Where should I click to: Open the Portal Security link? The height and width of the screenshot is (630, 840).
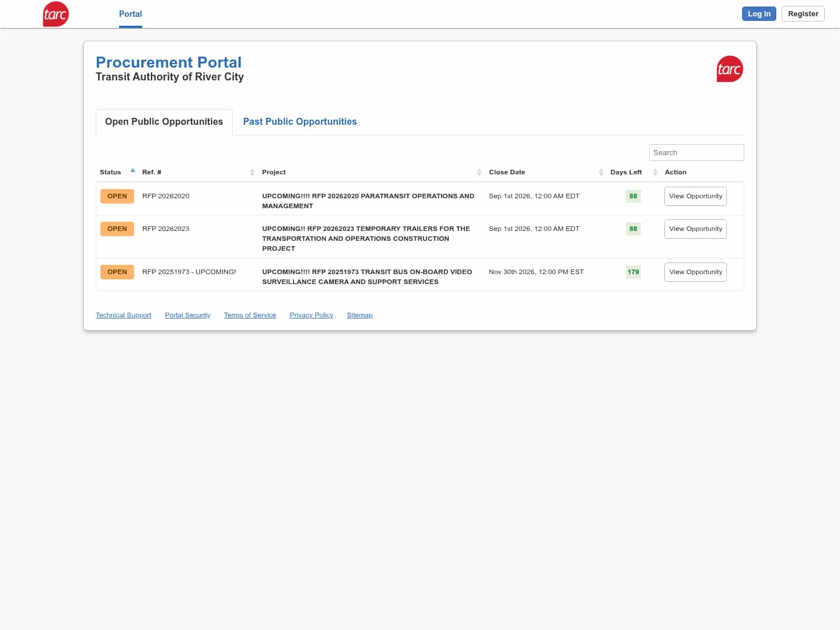(x=187, y=315)
